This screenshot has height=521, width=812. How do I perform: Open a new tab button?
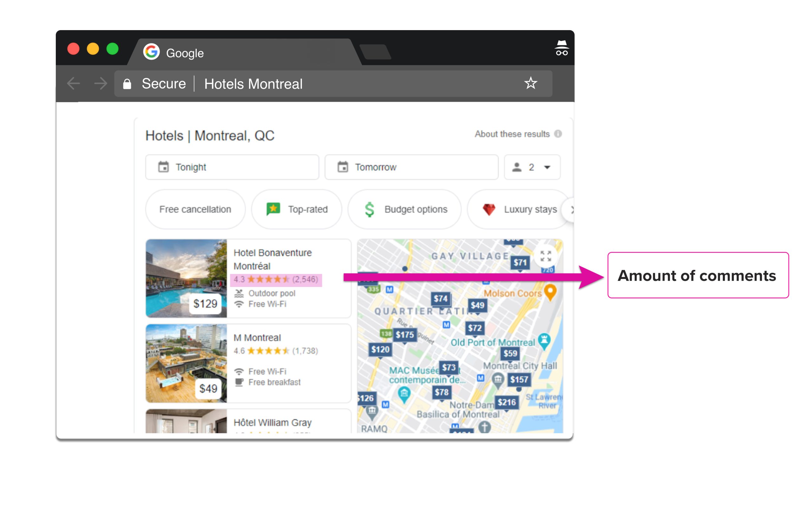(375, 52)
